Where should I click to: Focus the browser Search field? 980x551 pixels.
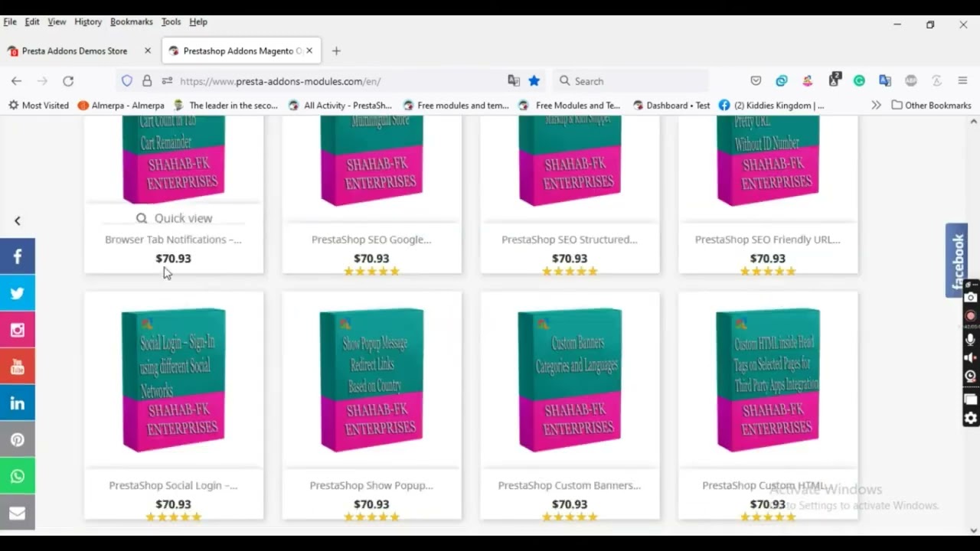click(631, 80)
